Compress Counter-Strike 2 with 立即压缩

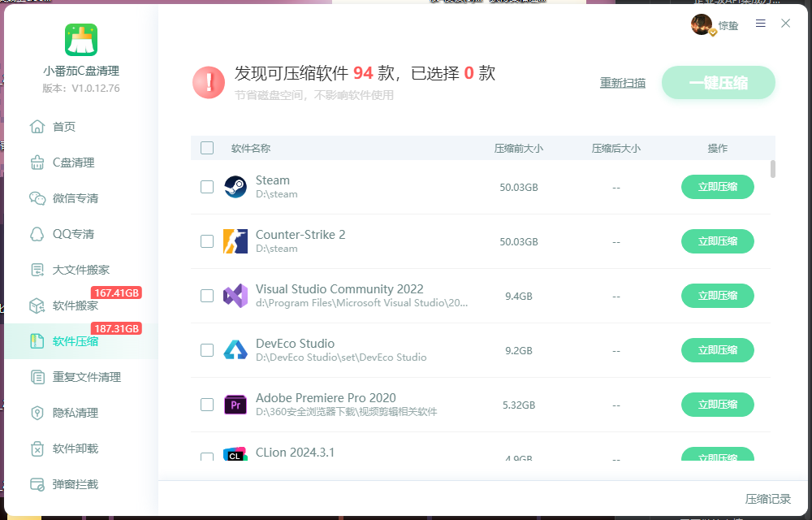point(717,240)
